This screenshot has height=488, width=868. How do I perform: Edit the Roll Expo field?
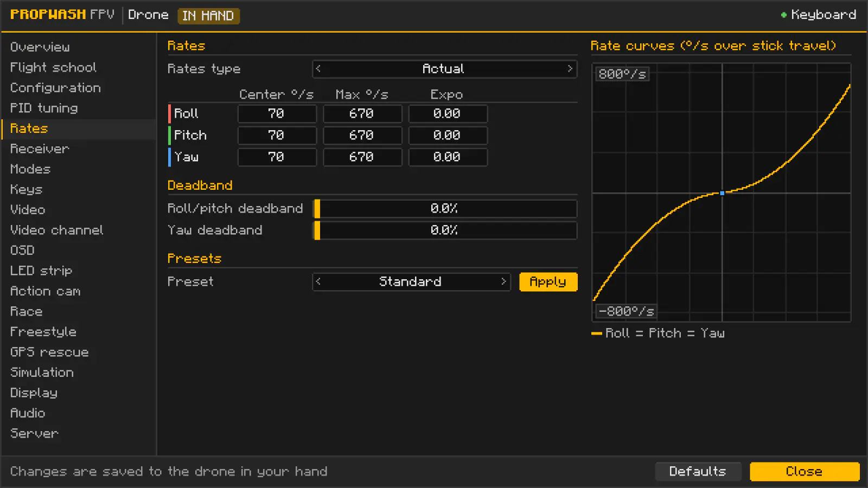(x=448, y=114)
